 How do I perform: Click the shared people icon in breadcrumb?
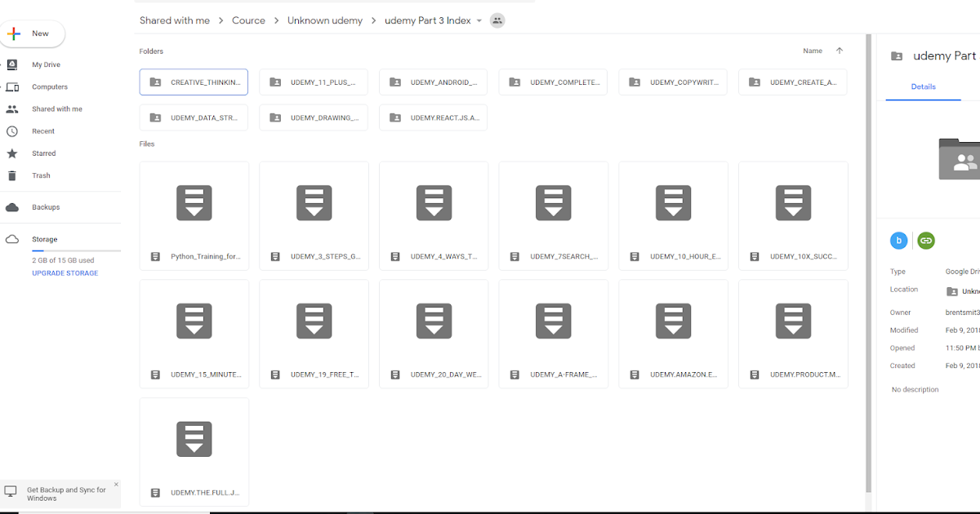[497, 20]
